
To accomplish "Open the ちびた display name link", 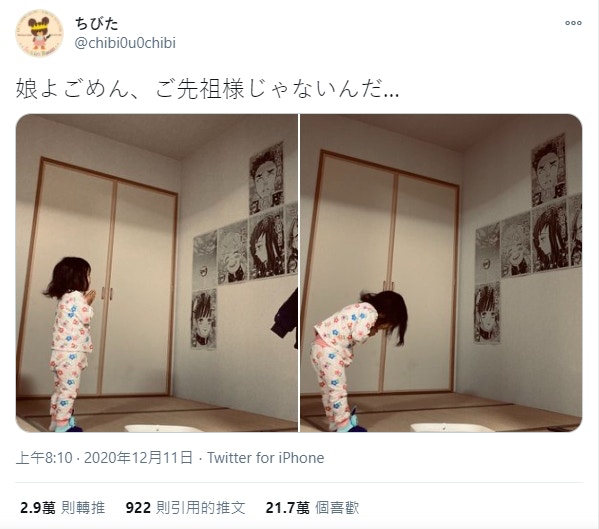I will coord(97,24).
